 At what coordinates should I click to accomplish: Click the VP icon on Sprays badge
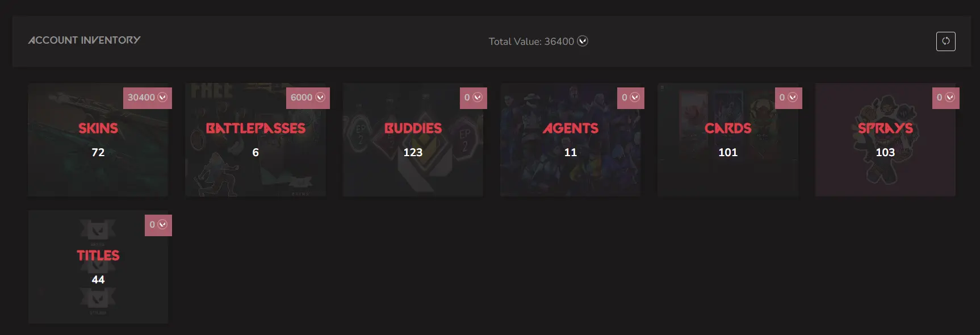point(950,97)
